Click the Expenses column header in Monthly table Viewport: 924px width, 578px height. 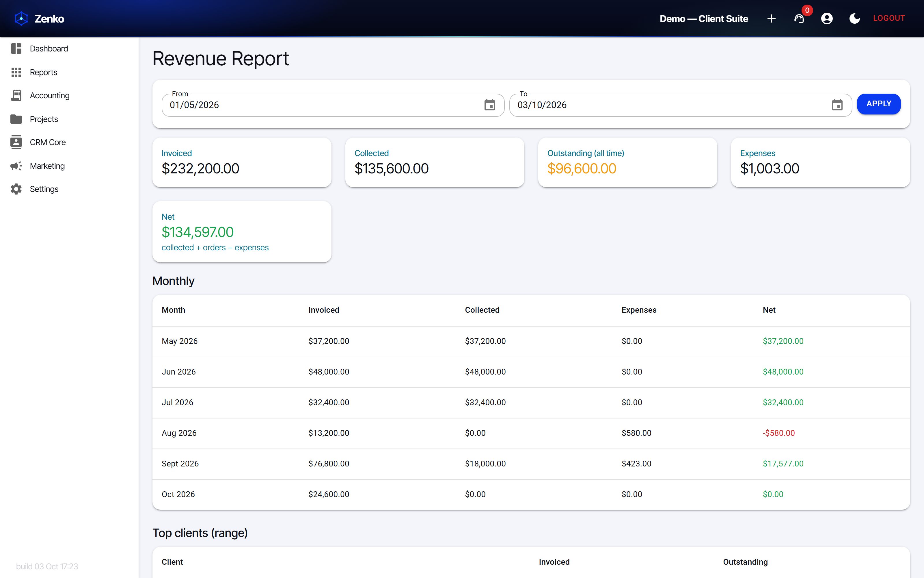coord(639,310)
